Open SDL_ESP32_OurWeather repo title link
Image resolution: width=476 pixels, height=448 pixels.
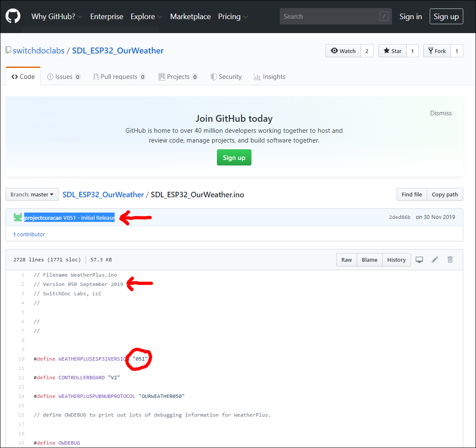[x=118, y=50]
